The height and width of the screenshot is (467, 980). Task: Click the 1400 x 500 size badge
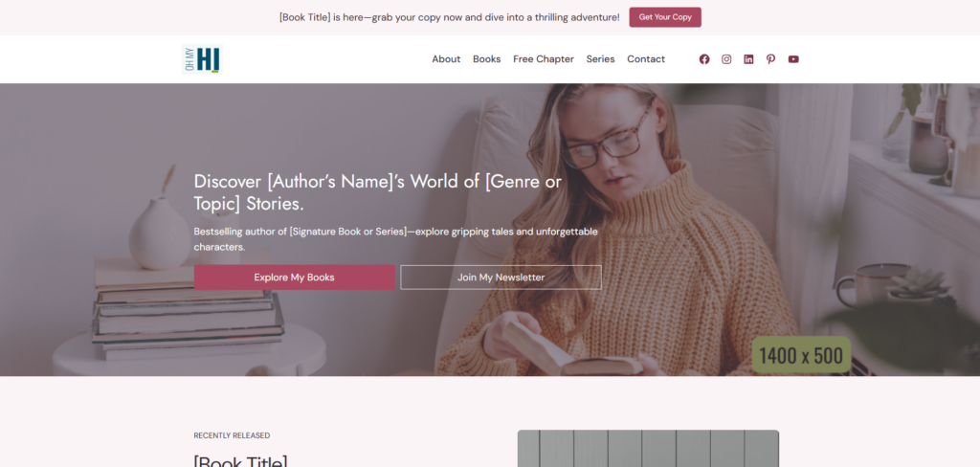801,355
